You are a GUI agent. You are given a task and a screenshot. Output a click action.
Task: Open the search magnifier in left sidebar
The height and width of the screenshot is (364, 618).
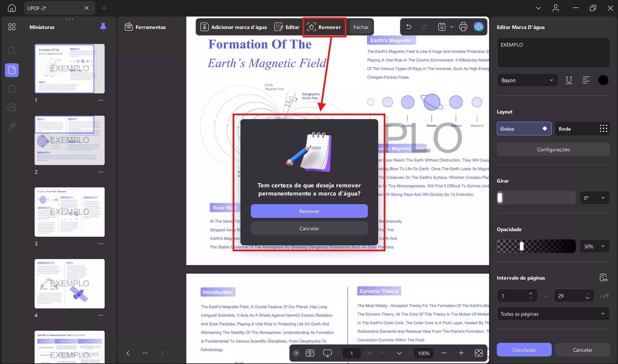click(12, 51)
